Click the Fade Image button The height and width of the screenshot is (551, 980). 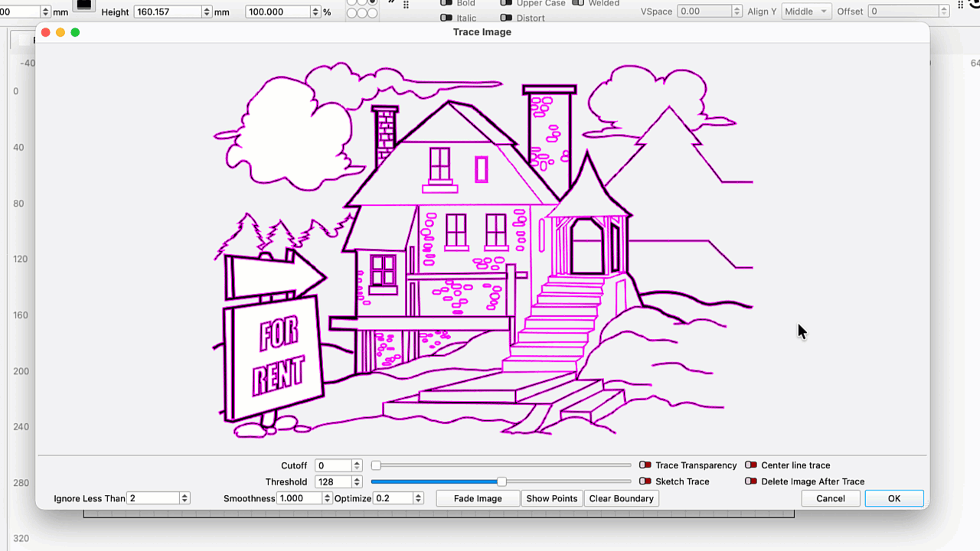[x=478, y=498]
